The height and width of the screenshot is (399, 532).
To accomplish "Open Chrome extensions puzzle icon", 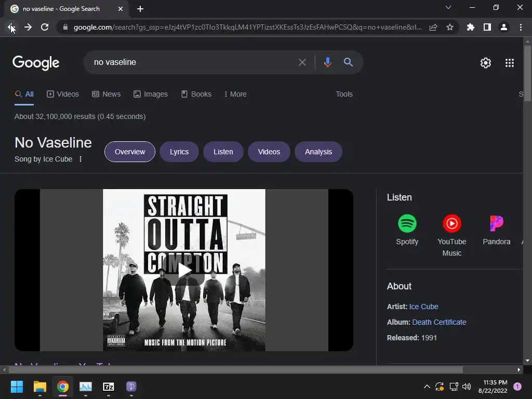I will (x=471, y=27).
